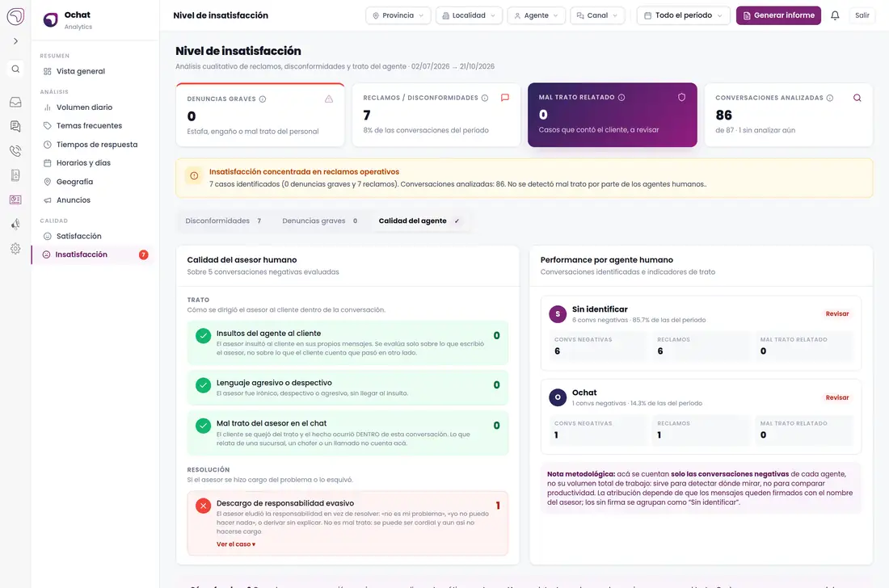Switch to the Denuncias graves tab
889x588 pixels.
tap(320, 221)
